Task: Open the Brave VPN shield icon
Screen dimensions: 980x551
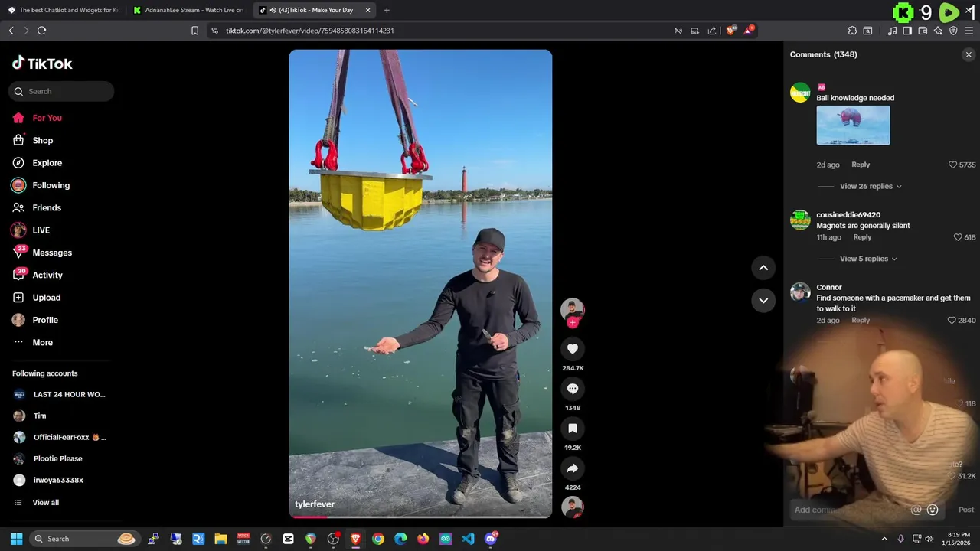Action: [953, 31]
